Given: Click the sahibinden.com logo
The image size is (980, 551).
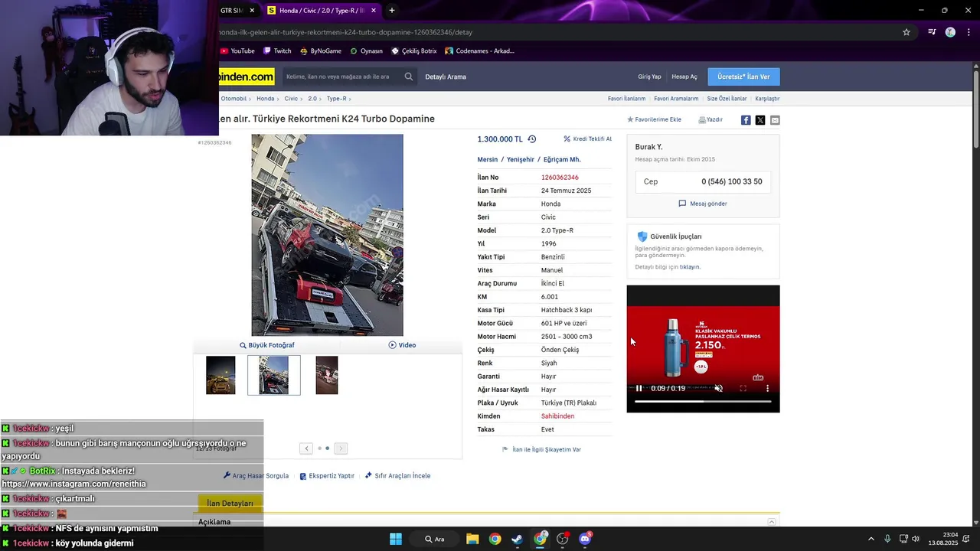Looking at the screenshot, I should coord(247,77).
